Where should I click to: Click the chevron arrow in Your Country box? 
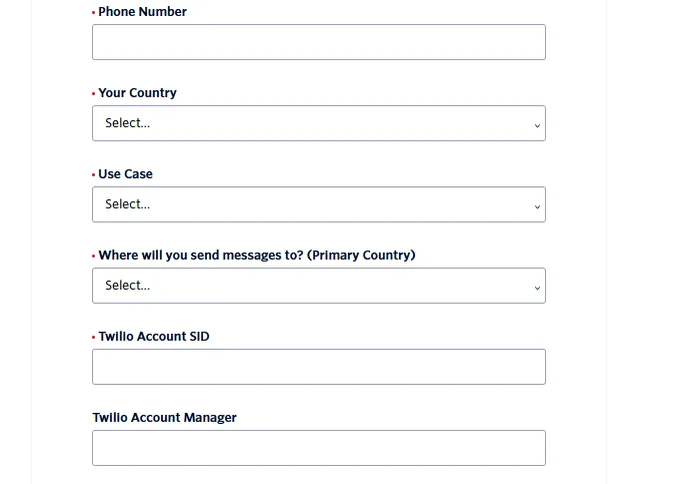coord(537,126)
